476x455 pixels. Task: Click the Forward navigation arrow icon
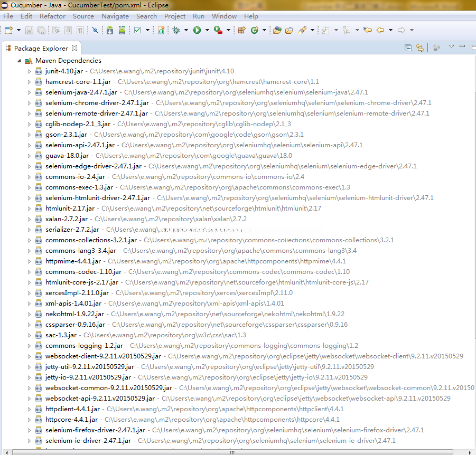coord(402,30)
